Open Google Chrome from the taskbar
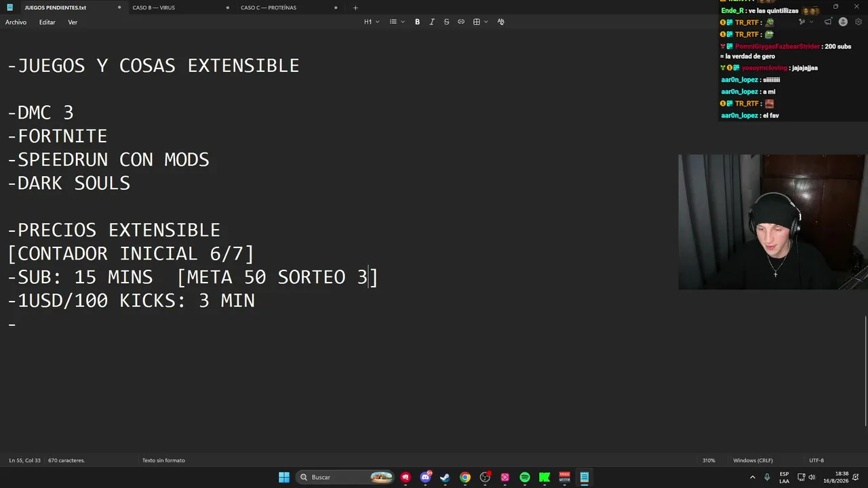This screenshot has width=868, height=488. click(465, 477)
